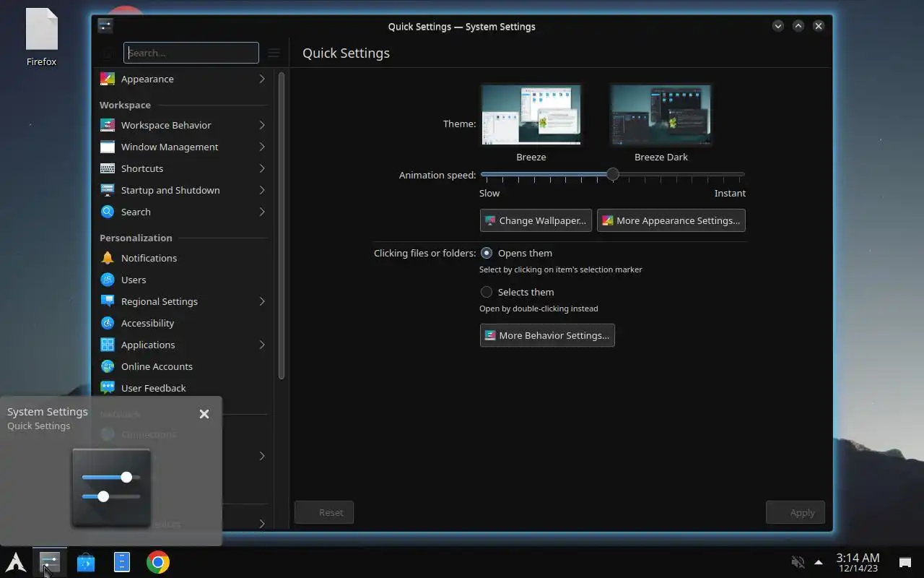
Task: Expand the Shortcuts chevron
Action: tap(262, 168)
